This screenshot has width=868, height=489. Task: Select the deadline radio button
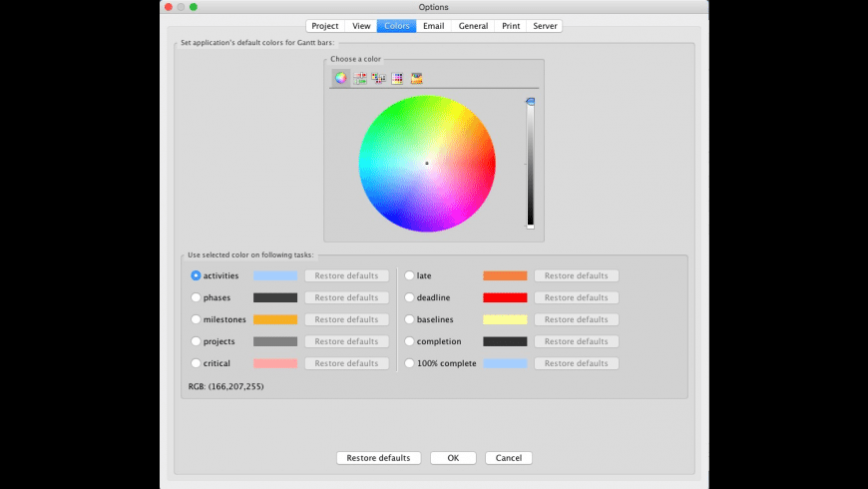tap(409, 297)
